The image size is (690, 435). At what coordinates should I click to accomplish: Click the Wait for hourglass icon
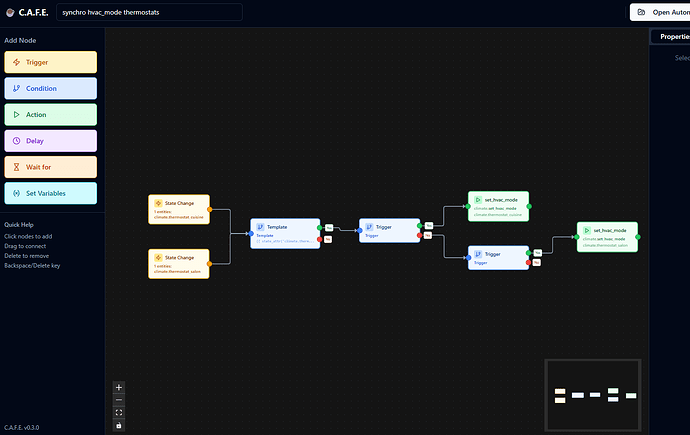point(16,167)
